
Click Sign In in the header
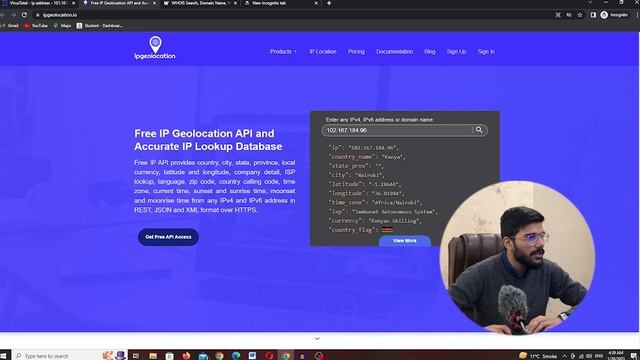tap(486, 51)
